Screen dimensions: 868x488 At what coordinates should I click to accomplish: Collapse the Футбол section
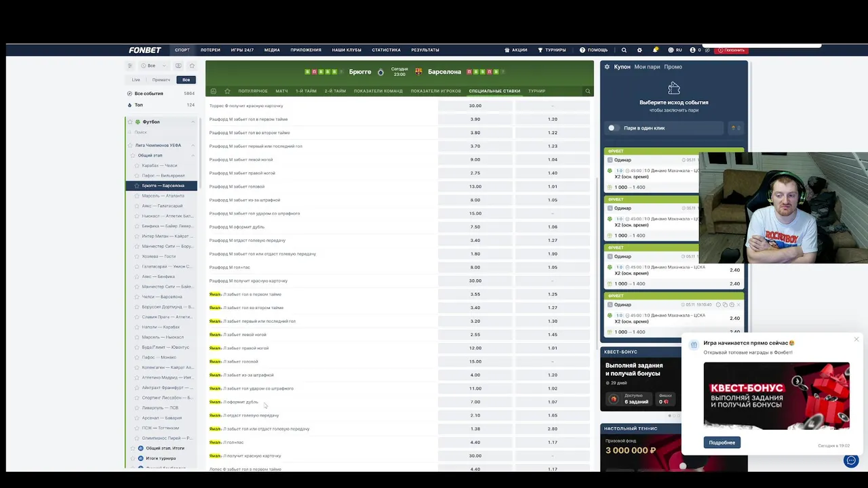(193, 122)
